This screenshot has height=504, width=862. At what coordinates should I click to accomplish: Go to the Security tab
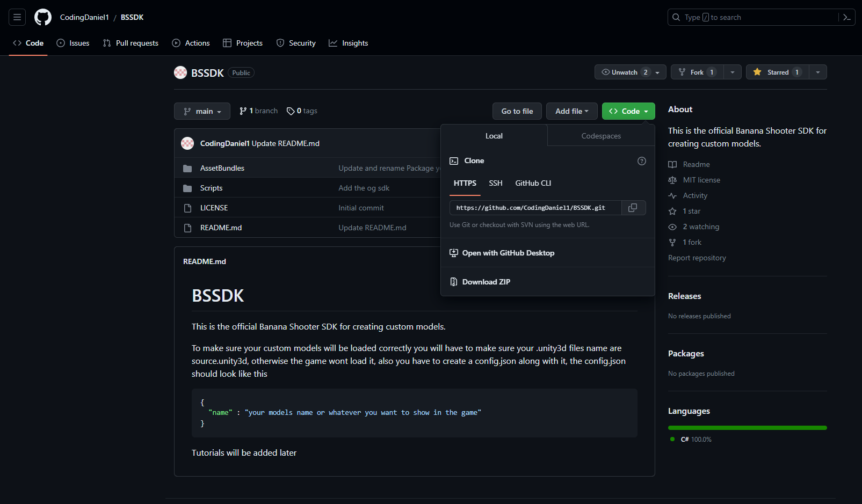296,43
